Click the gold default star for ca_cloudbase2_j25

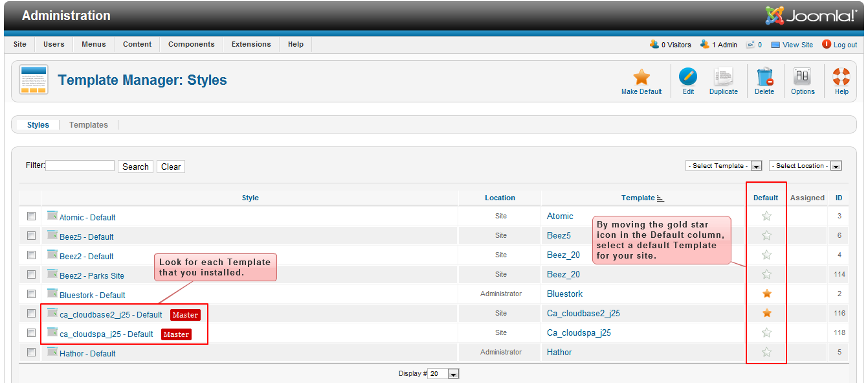766,313
